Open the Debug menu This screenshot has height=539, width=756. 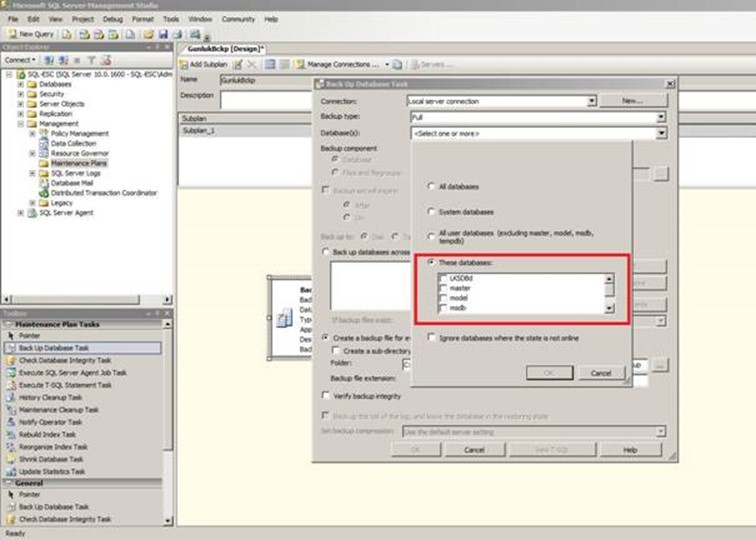point(113,19)
